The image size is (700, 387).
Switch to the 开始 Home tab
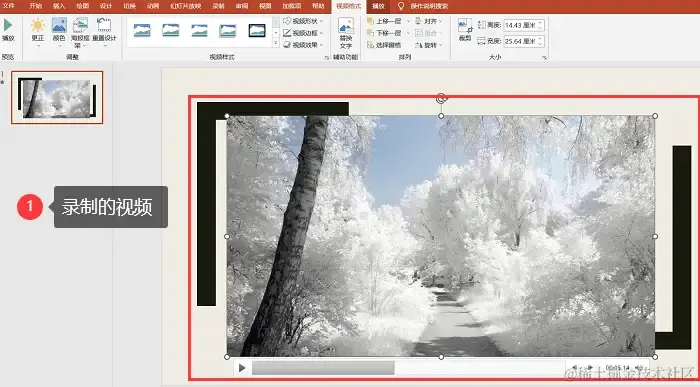(35, 6)
